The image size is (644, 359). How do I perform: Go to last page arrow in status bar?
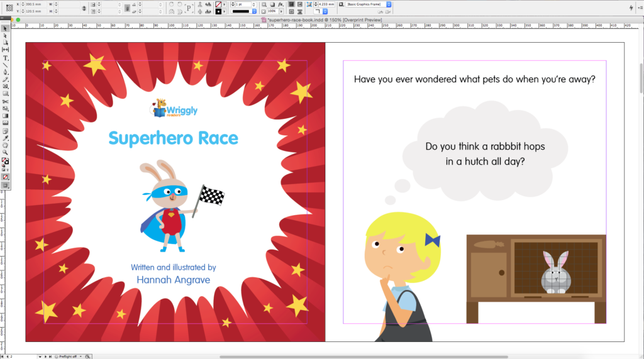[x=50, y=356]
